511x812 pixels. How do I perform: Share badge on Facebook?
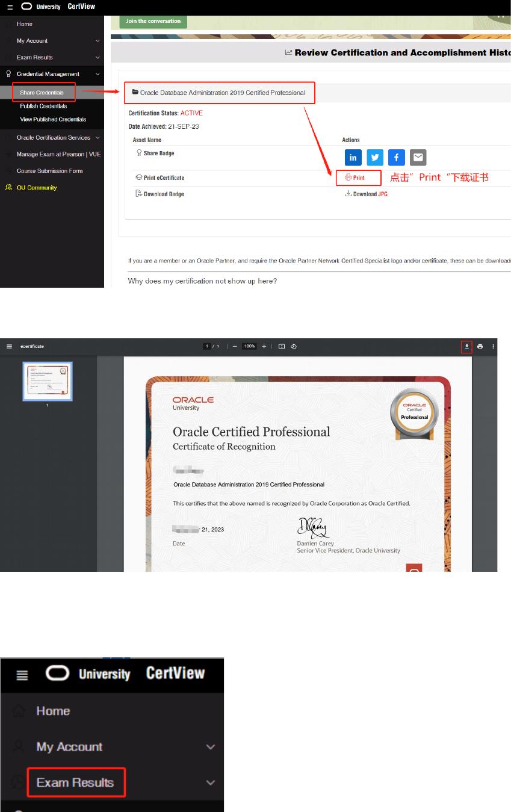pos(397,158)
